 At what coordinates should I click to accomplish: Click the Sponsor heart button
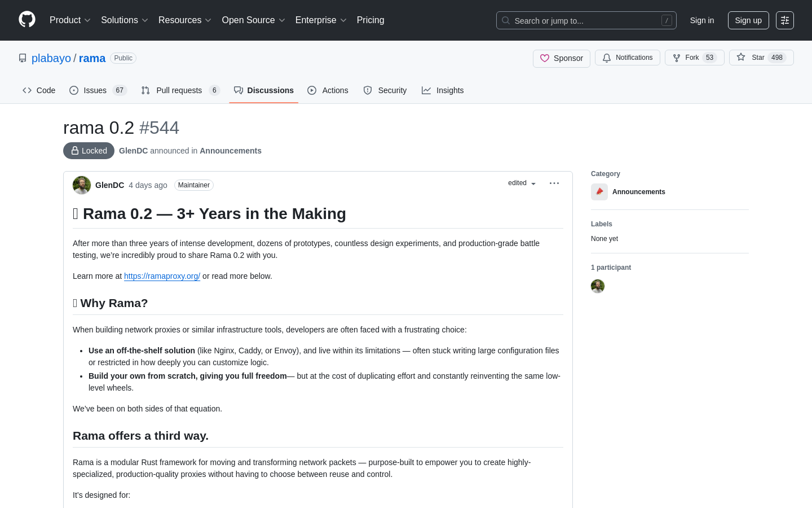(x=562, y=58)
